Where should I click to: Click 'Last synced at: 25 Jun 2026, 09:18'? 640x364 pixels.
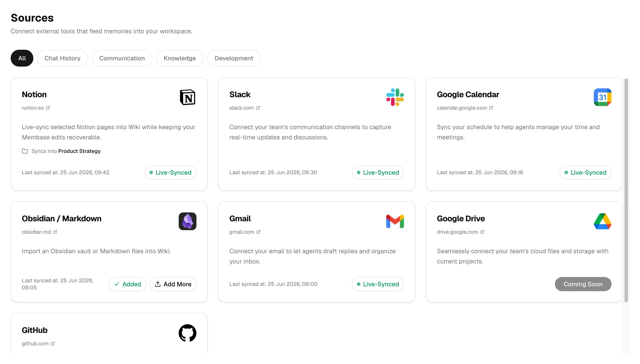(x=480, y=172)
